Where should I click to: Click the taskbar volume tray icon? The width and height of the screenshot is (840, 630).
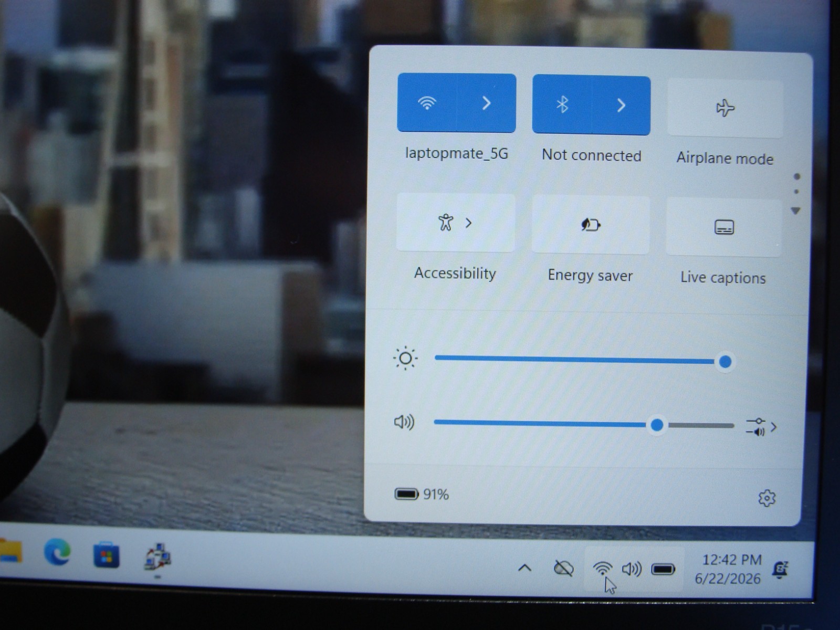point(632,569)
